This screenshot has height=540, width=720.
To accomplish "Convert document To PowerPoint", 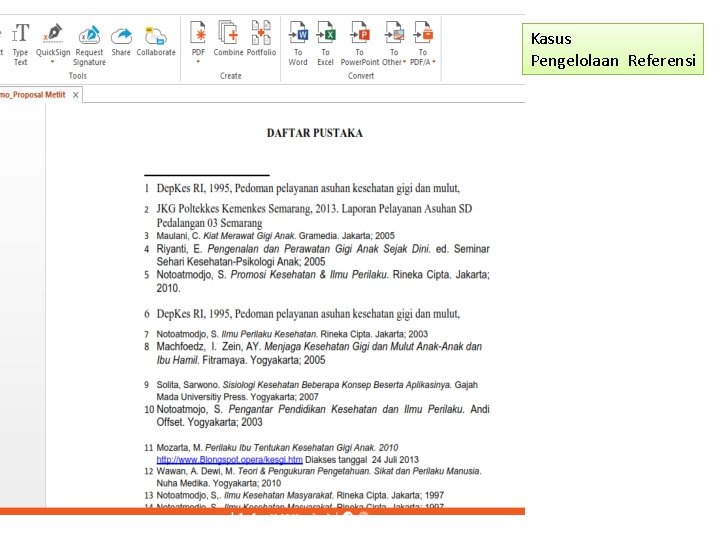I will point(360,44).
